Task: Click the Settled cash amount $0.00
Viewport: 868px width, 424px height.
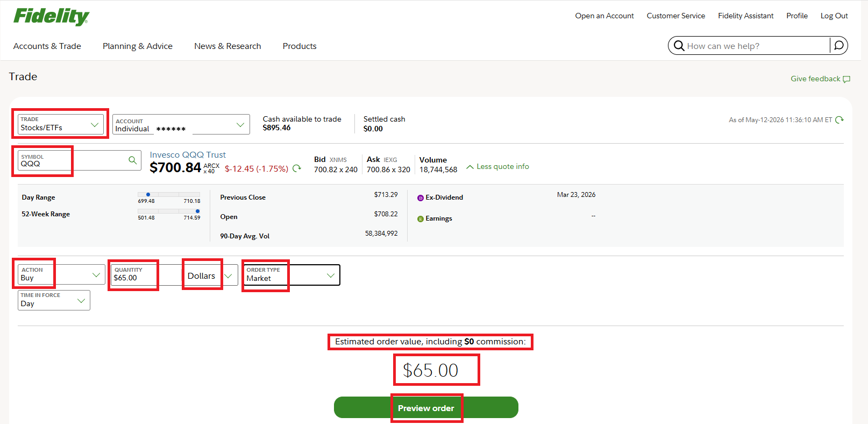Action: [x=373, y=129]
